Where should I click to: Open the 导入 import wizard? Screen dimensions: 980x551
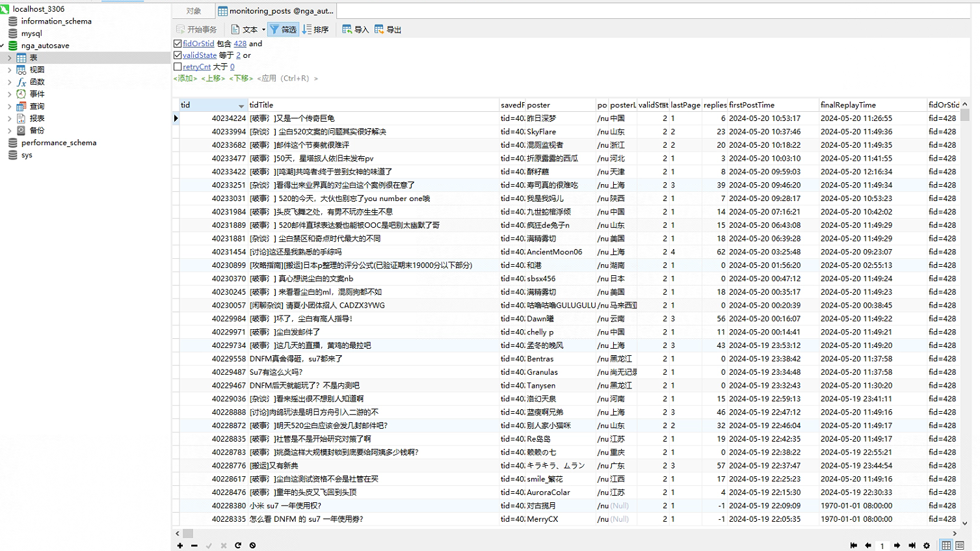point(355,29)
